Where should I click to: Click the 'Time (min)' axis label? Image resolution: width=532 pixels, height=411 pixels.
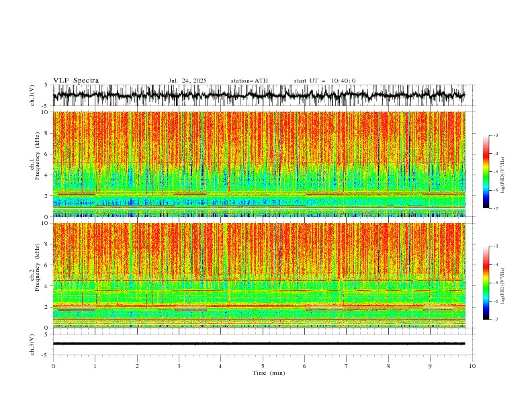click(x=269, y=373)
